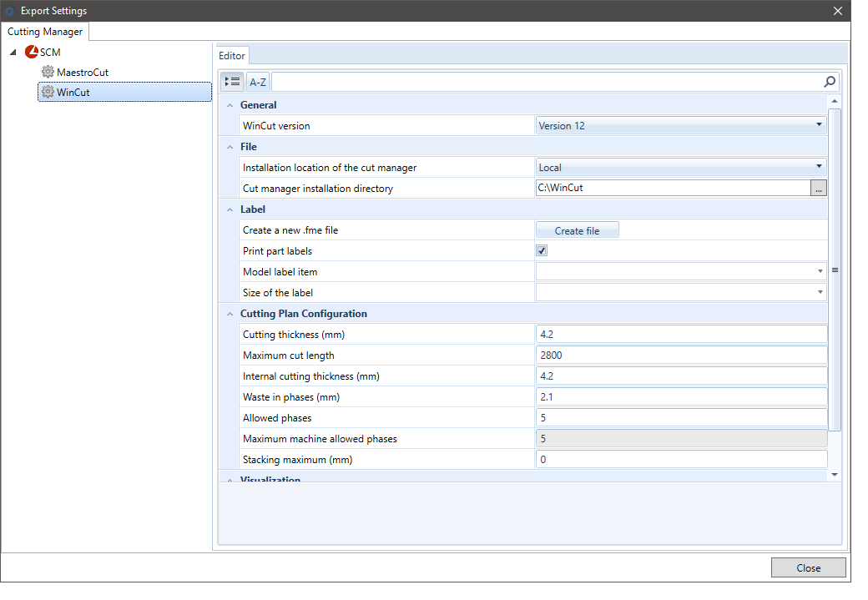Click the Export Settings title icon
The image size is (868, 600).
tap(10, 11)
